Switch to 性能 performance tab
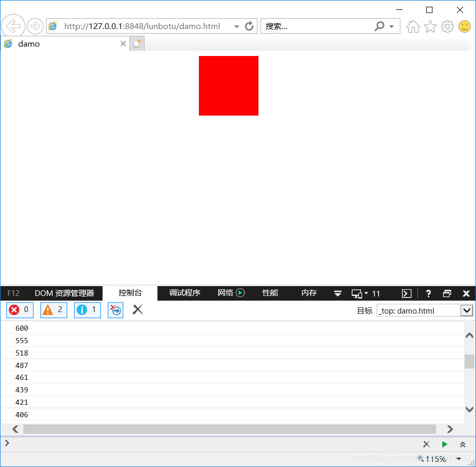Image resolution: width=476 pixels, height=467 pixels. [x=270, y=293]
